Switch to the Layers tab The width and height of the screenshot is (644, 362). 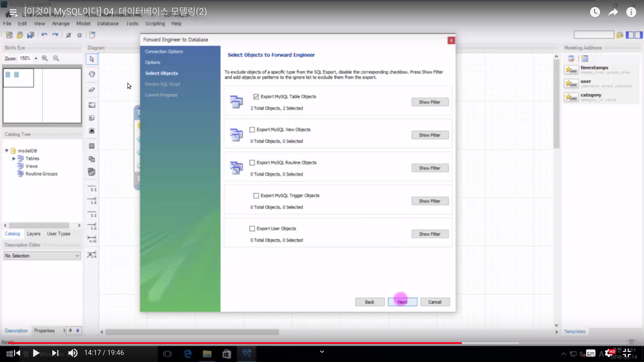click(x=34, y=234)
